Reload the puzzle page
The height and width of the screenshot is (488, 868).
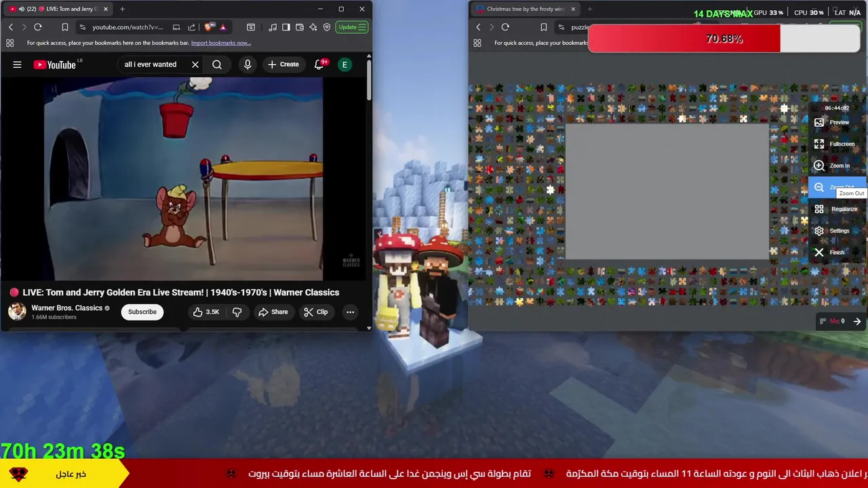tap(505, 27)
